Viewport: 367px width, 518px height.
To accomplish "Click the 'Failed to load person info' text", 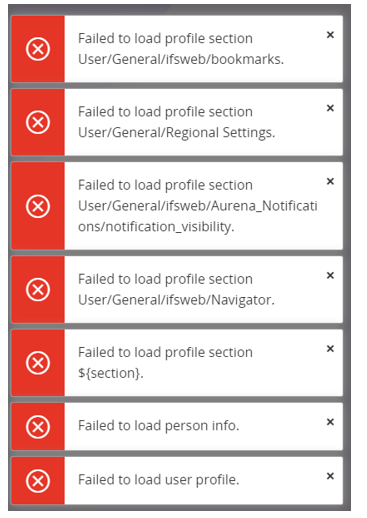I will click(159, 425).
